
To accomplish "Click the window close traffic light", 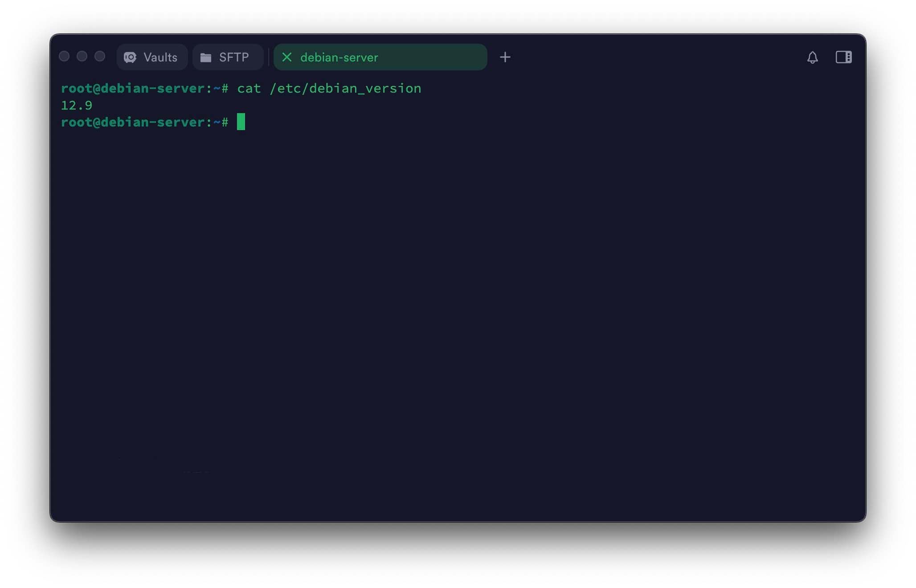I will click(x=64, y=56).
